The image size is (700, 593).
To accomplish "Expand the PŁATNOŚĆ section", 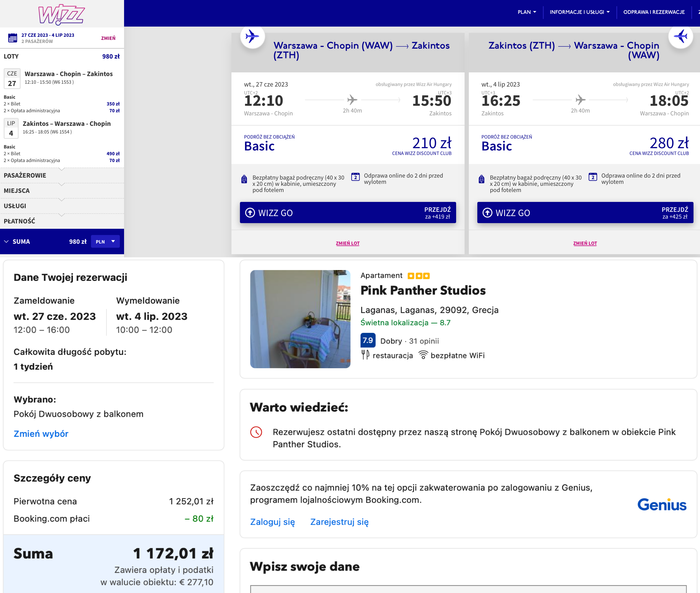I will click(62, 221).
